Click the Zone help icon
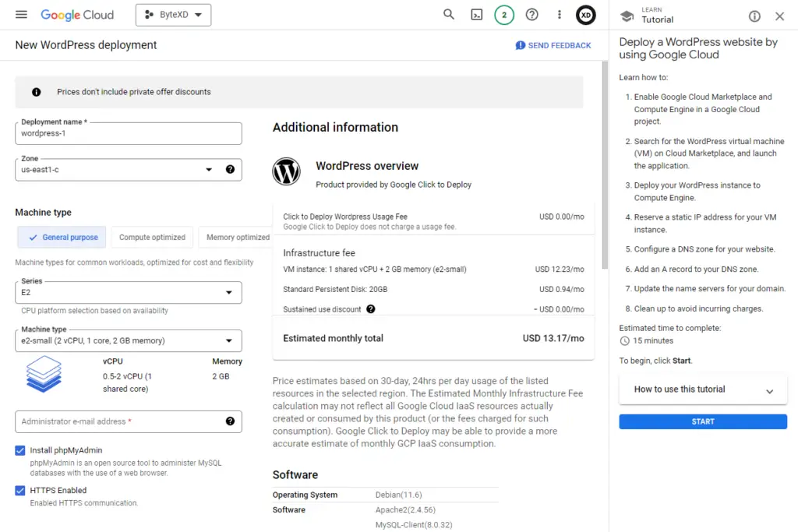Viewport: 798px width, 532px height. click(230, 169)
